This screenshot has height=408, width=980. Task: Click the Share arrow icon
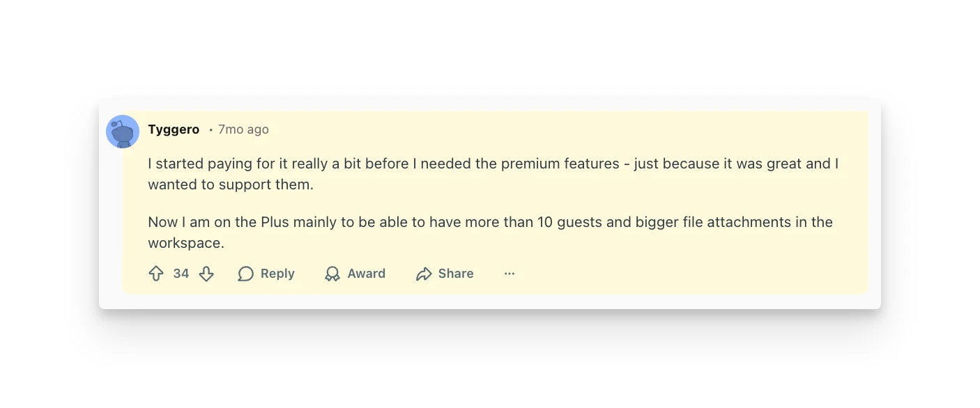pos(424,274)
